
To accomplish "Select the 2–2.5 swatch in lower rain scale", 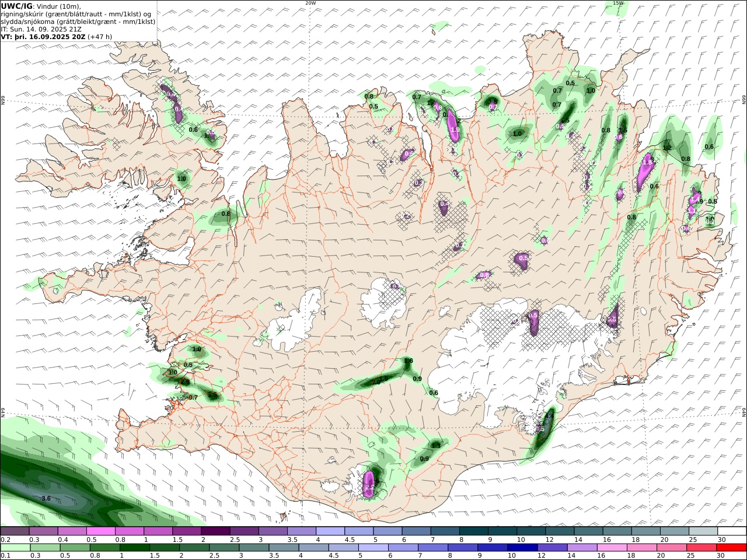I will tap(194, 548).
